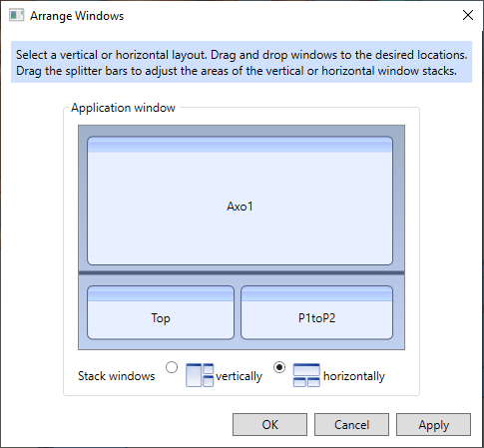The image size is (484, 448).
Task: Click the Arrange Windows title bar icon
Action: pyautogui.click(x=17, y=15)
